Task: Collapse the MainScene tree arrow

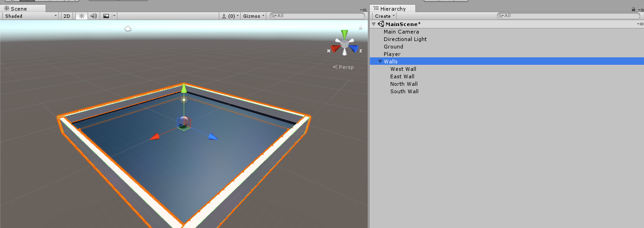Action: click(373, 24)
